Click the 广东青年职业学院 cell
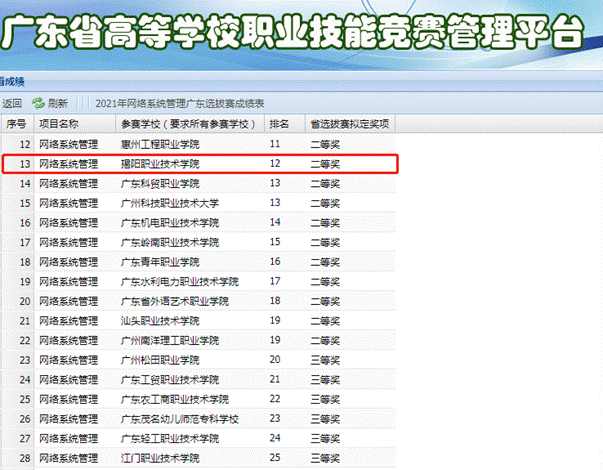 [160, 261]
